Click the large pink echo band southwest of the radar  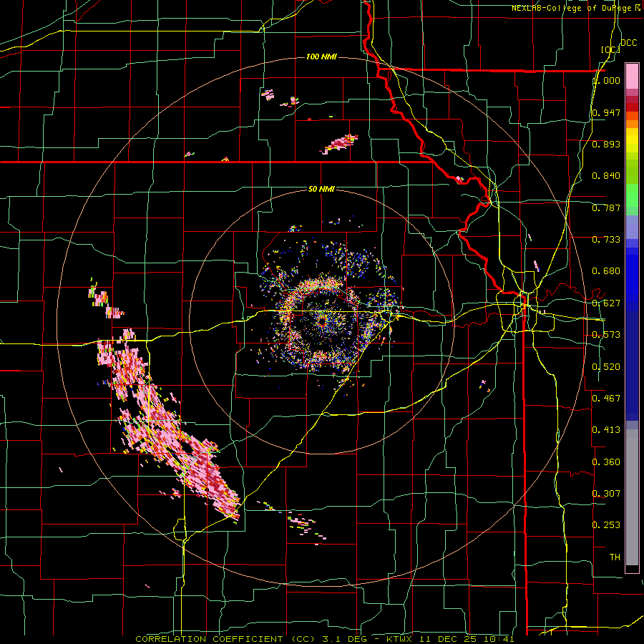click(168, 425)
